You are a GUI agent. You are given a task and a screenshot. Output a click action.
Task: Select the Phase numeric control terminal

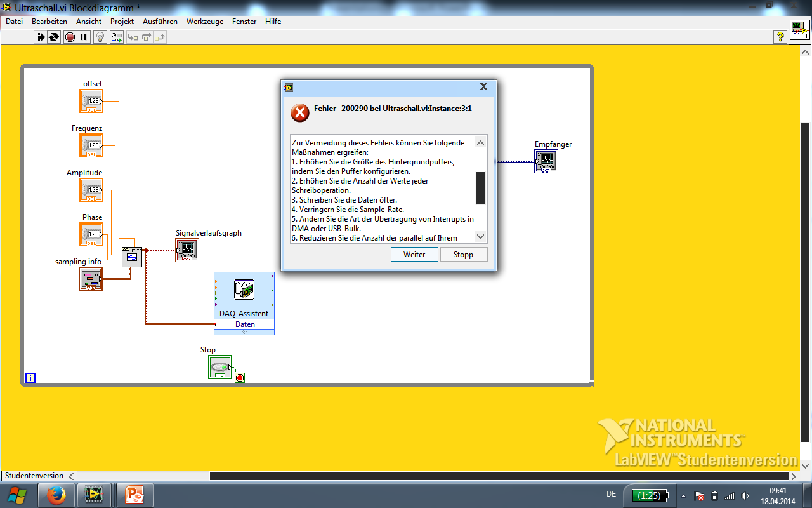[x=91, y=234]
